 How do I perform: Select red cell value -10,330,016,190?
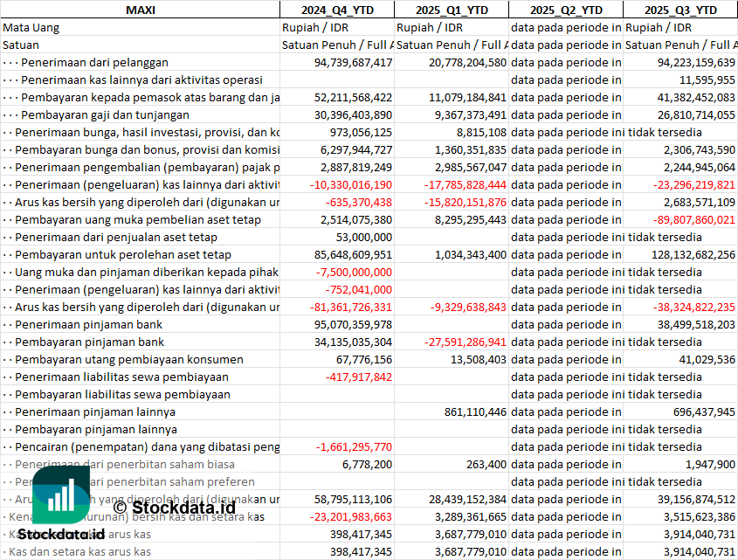(351, 184)
